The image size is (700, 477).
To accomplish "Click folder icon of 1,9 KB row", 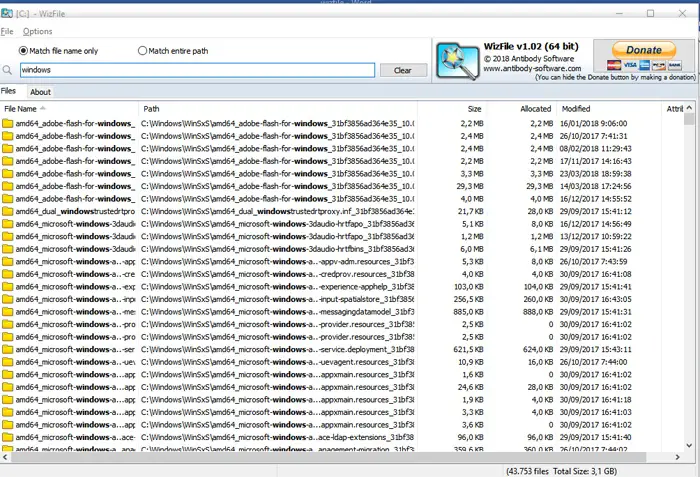I will 8,400.
